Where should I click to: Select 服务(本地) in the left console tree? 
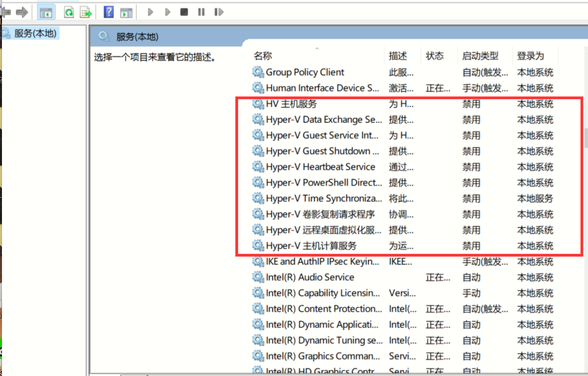click(x=35, y=33)
